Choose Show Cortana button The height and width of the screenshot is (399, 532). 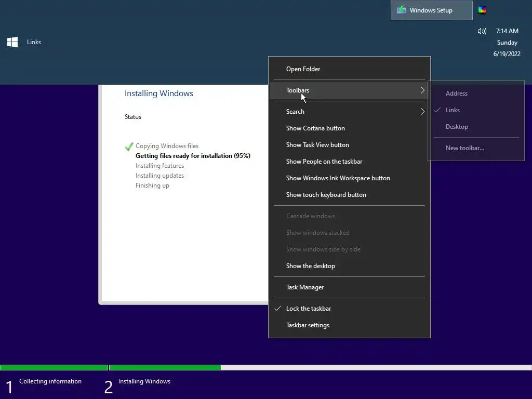click(x=349, y=128)
